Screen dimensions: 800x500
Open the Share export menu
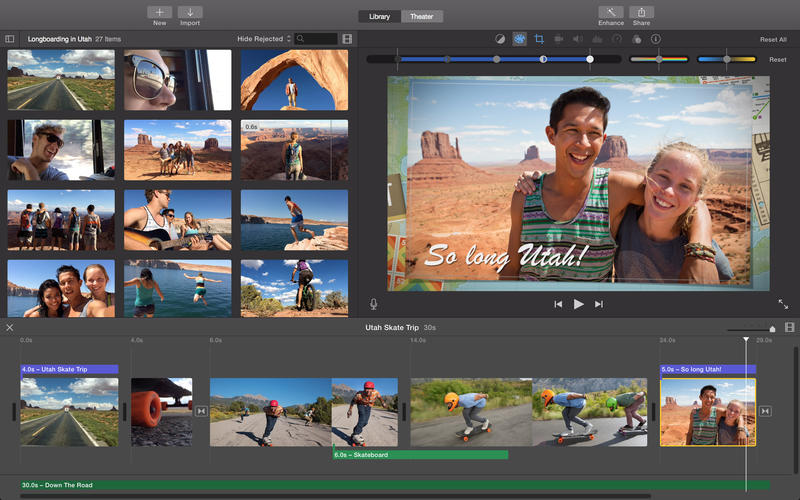[x=641, y=13]
